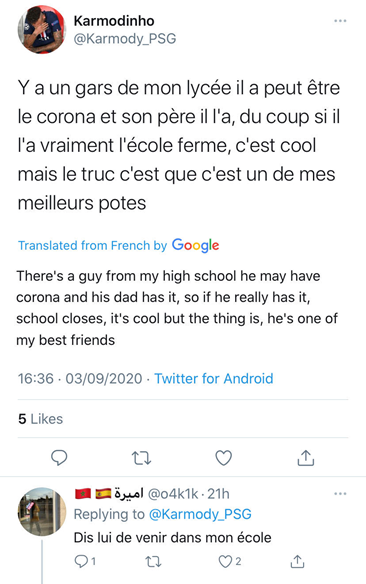Tap reply icon under main tweet

pos(59,458)
